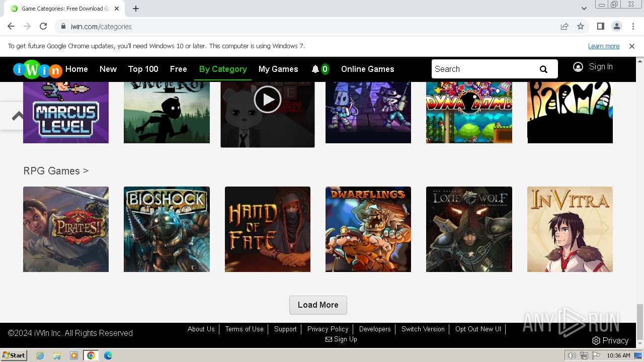The height and width of the screenshot is (362, 644).
Task: Open the Dyna Bomb game tile
Action: 469,113
